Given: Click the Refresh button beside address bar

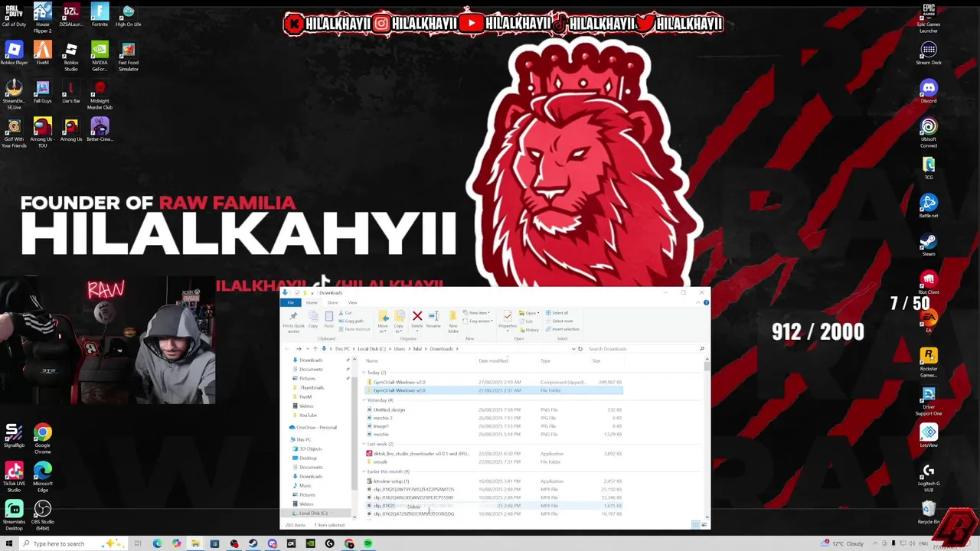Looking at the screenshot, I should (x=580, y=349).
